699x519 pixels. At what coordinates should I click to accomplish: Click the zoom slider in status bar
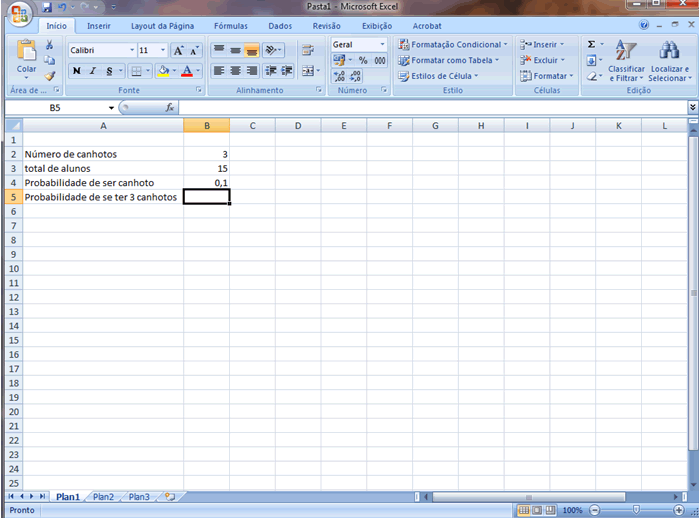point(636,510)
